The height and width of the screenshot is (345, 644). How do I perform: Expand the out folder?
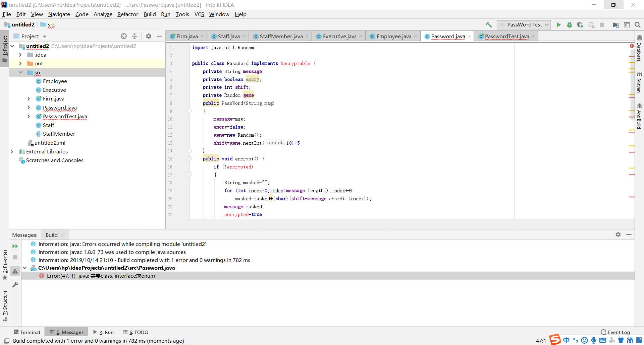click(20, 63)
